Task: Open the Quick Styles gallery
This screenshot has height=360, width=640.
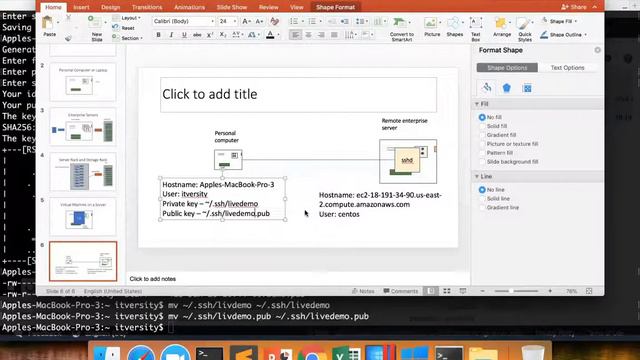Action: (x=524, y=29)
